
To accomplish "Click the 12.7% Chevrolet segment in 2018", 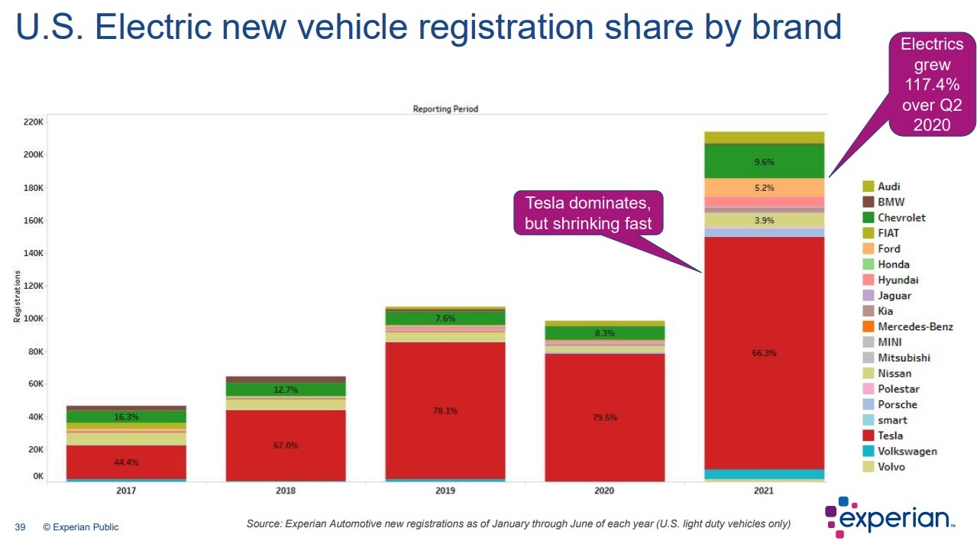I will (x=286, y=390).
